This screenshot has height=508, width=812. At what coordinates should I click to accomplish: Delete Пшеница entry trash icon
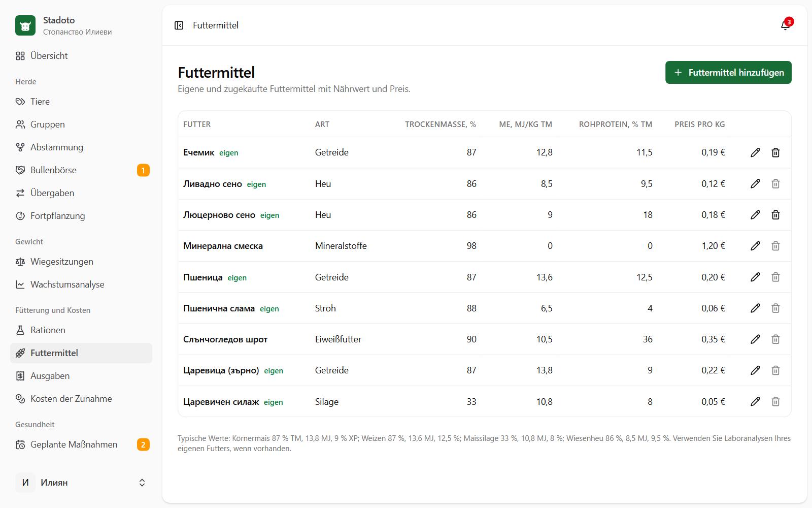click(x=775, y=277)
